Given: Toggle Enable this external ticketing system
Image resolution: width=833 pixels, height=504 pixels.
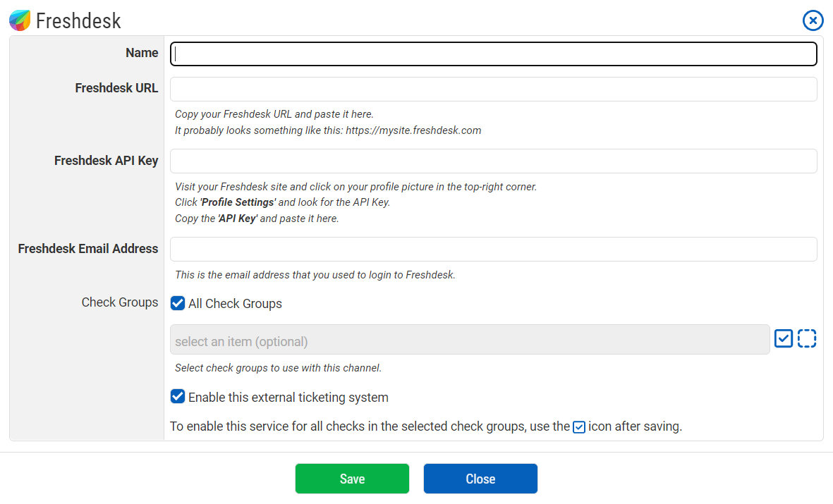Looking at the screenshot, I should (178, 397).
